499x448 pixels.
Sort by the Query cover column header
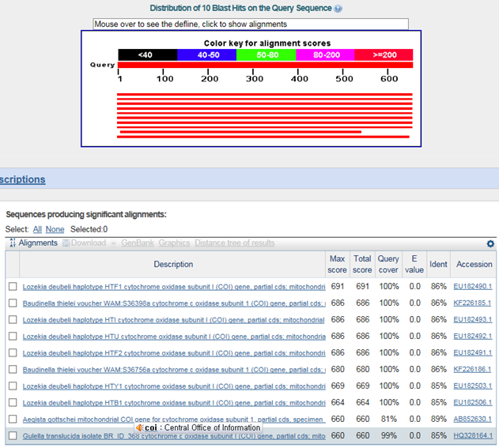[x=388, y=264]
